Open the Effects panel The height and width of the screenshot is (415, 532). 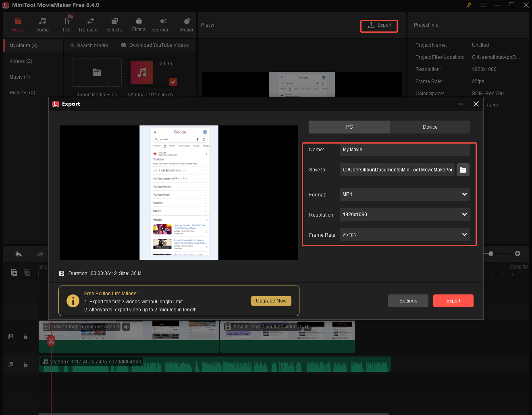[x=114, y=24]
